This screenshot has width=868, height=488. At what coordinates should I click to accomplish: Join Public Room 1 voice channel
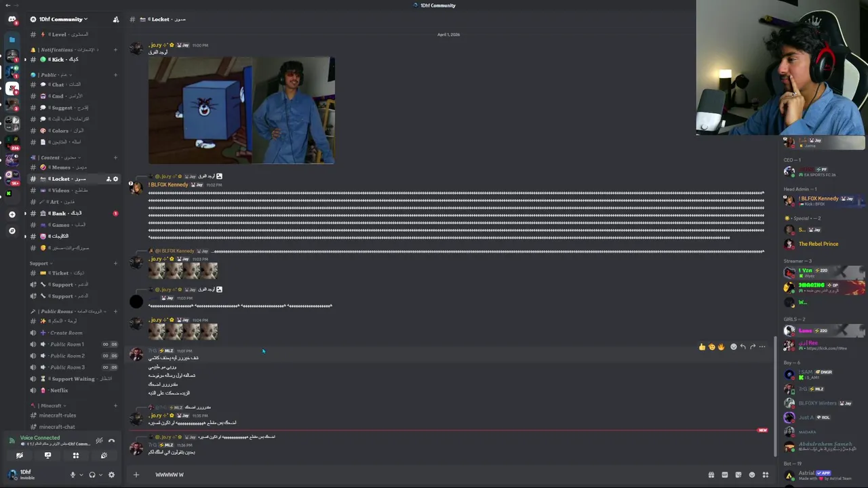pyautogui.click(x=74, y=344)
